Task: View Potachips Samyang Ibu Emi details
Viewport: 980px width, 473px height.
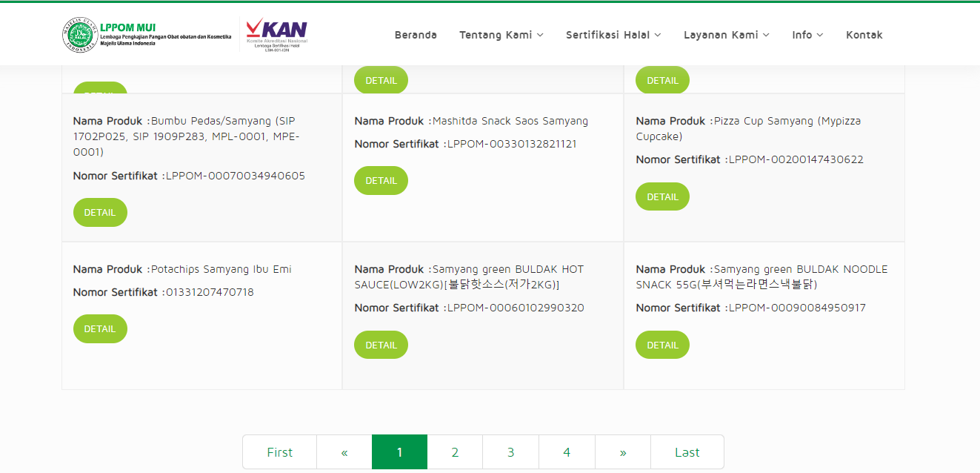Action: pyautogui.click(x=100, y=329)
